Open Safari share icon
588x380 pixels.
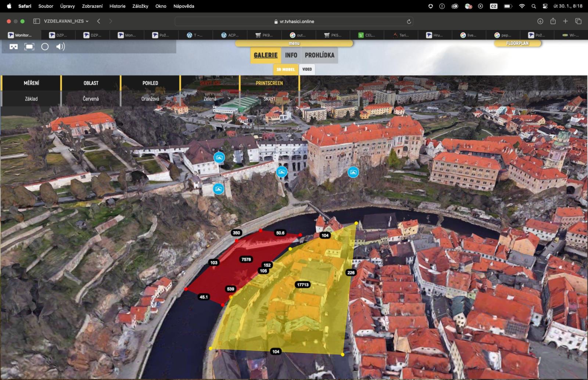click(553, 21)
